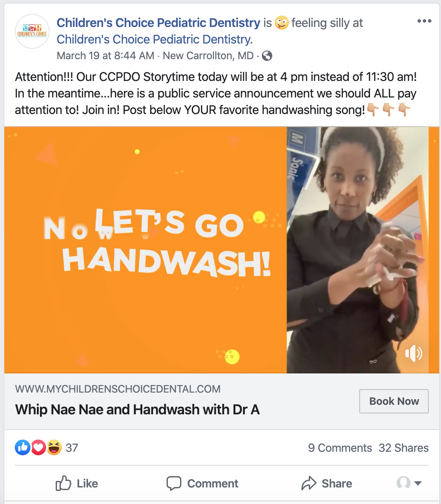Viewport: 441px width, 504px height.
Task: Click the laughing face reaction icon
Action: coord(54,447)
